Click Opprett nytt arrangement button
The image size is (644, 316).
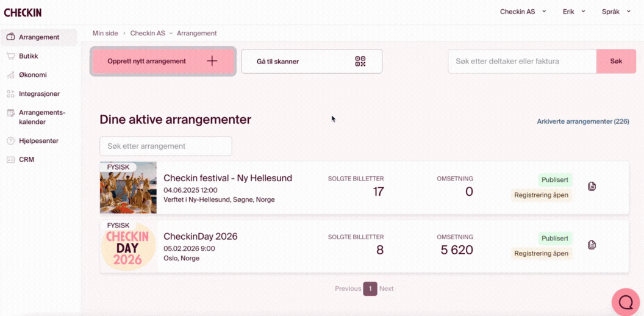163,61
